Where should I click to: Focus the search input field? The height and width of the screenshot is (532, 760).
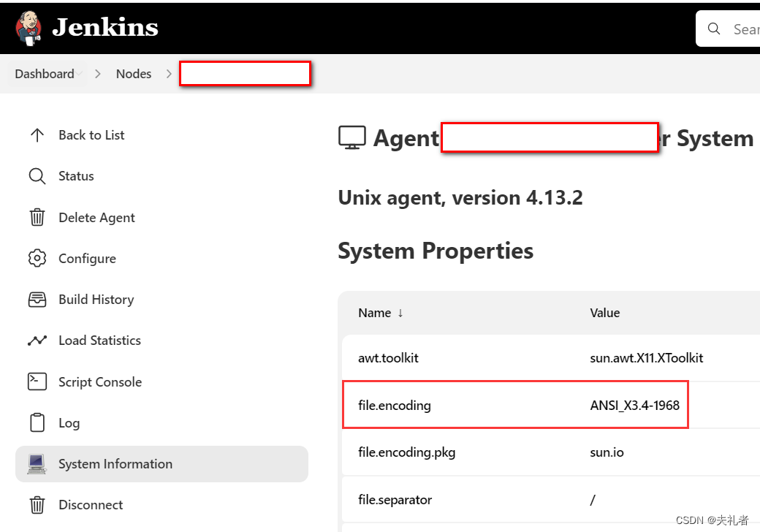pos(728,28)
